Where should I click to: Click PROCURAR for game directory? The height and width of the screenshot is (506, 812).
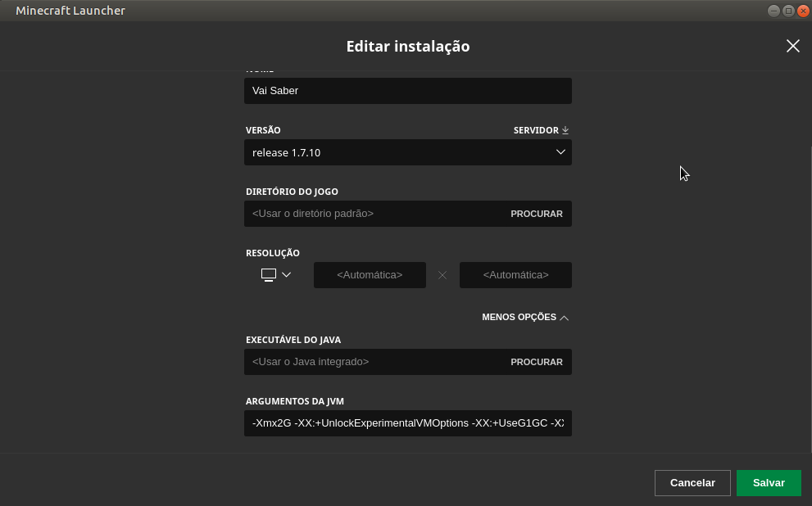pyautogui.click(x=537, y=214)
